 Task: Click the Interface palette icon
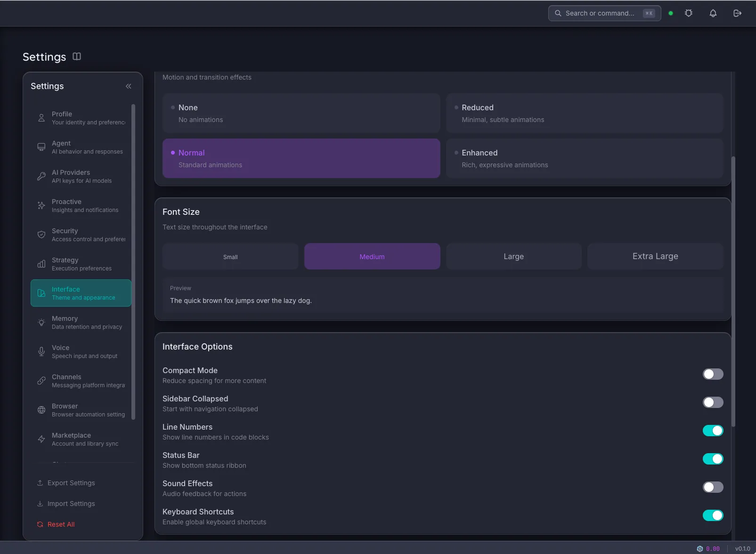pos(41,293)
